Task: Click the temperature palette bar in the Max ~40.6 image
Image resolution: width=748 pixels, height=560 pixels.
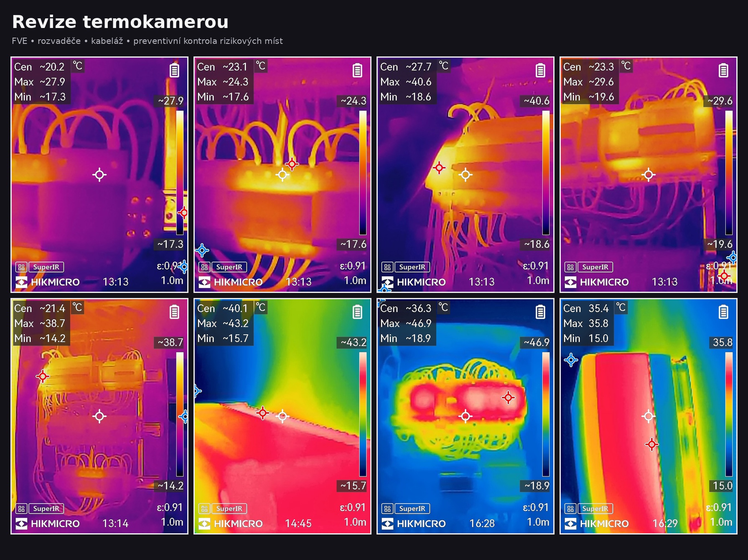Action: (x=546, y=172)
